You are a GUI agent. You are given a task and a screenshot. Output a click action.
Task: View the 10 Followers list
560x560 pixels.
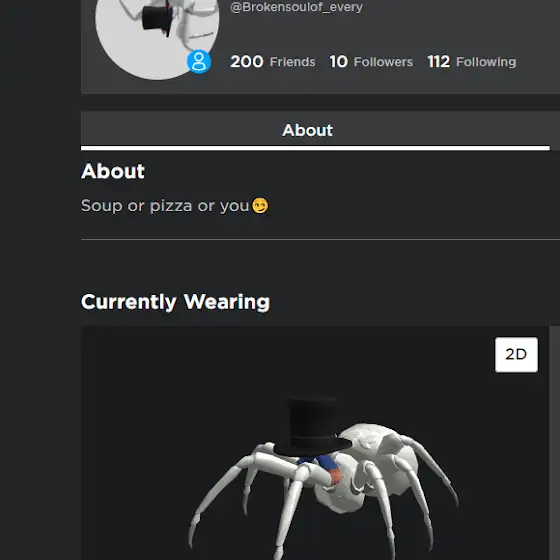(371, 62)
